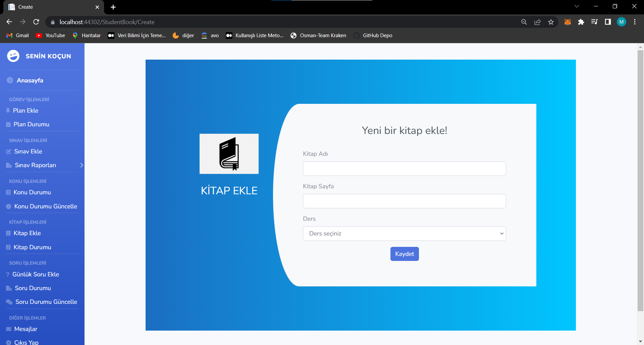Expand the Sınav Raporları submenu
This screenshot has width=644, height=345.
pyautogui.click(x=82, y=165)
